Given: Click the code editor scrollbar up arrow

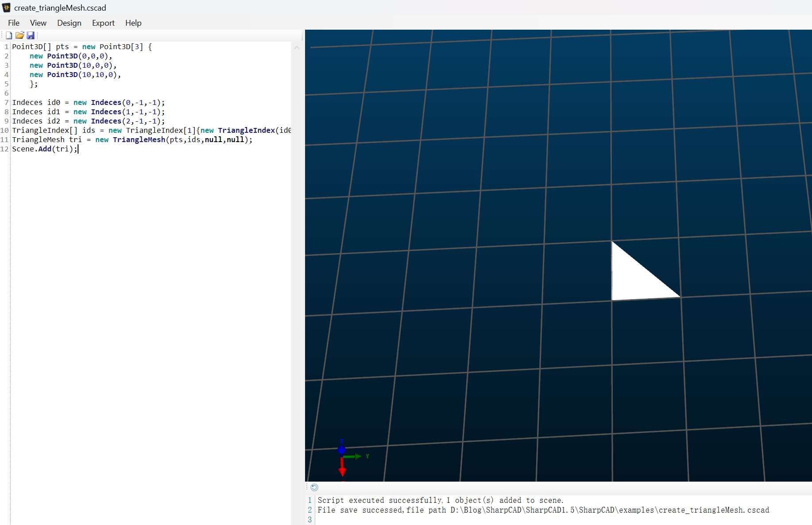Looking at the screenshot, I should pos(297,47).
